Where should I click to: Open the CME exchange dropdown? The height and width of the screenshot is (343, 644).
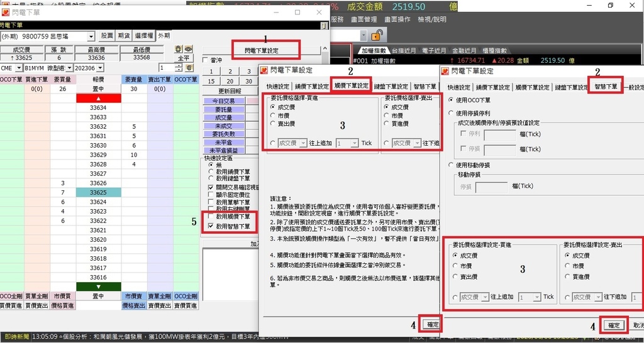(19, 68)
